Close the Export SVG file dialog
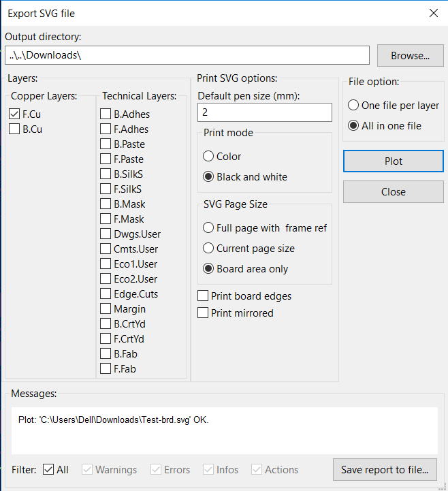The width and height of the screenshot is (448, 491). (x=433, y=13)
